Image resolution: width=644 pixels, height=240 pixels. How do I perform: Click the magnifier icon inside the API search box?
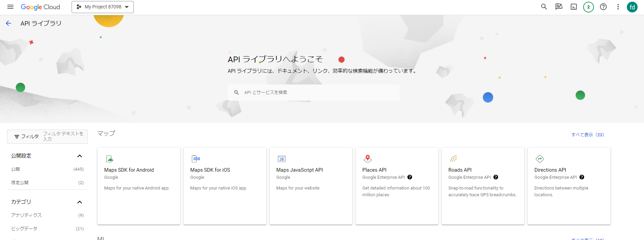pyautogui.click(x=237, y=92)
